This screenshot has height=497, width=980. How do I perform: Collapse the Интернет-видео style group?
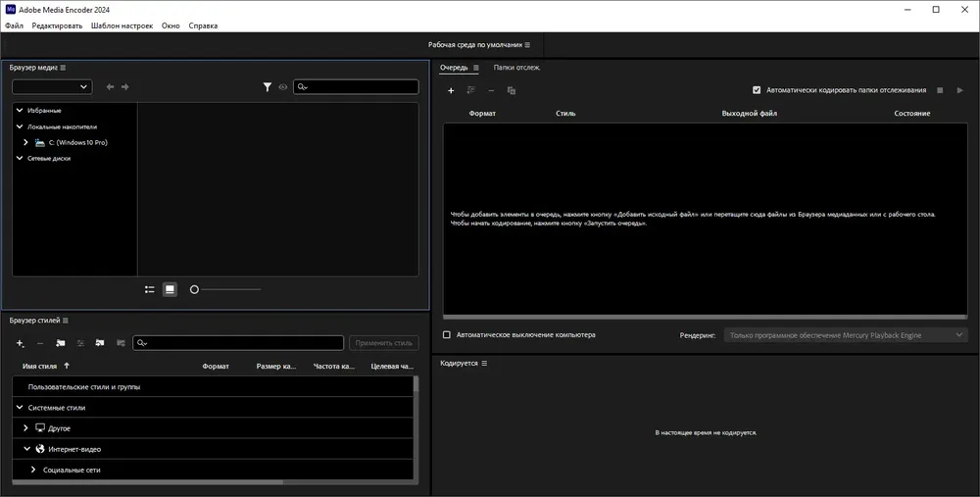coord(26,449)
